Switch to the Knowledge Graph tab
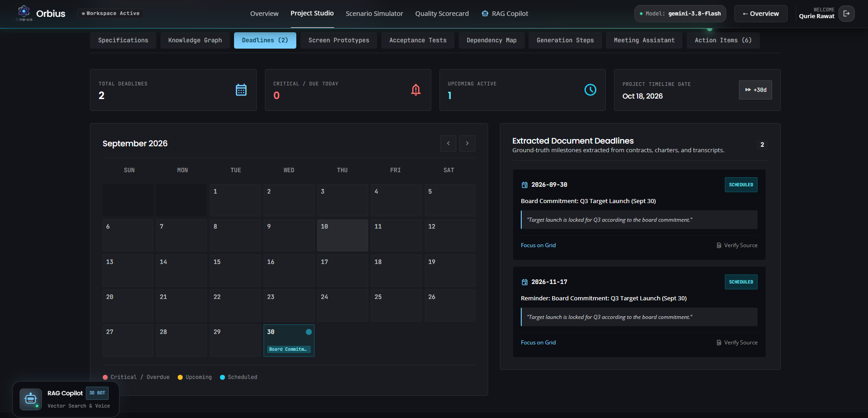 coord(195,40)
